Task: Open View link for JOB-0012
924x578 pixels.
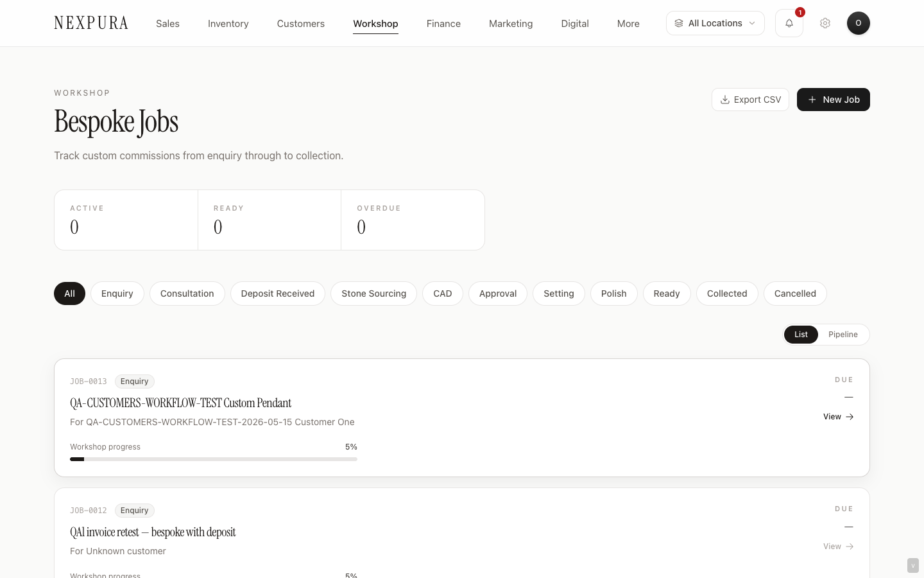Action: click(x=838, y=547)
